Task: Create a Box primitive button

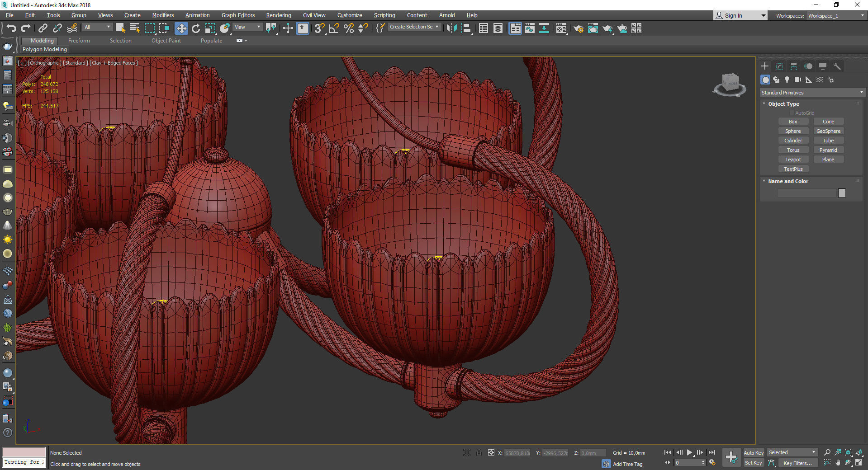Action: tap(793, 122)
